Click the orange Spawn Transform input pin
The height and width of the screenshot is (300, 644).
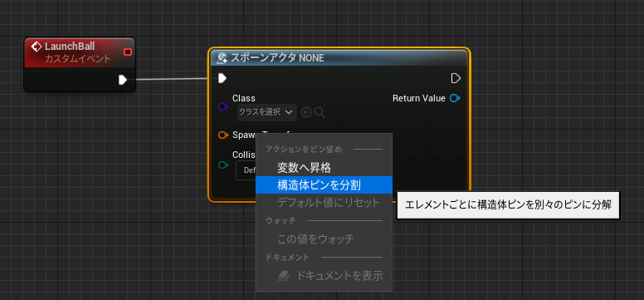point(223,135)
